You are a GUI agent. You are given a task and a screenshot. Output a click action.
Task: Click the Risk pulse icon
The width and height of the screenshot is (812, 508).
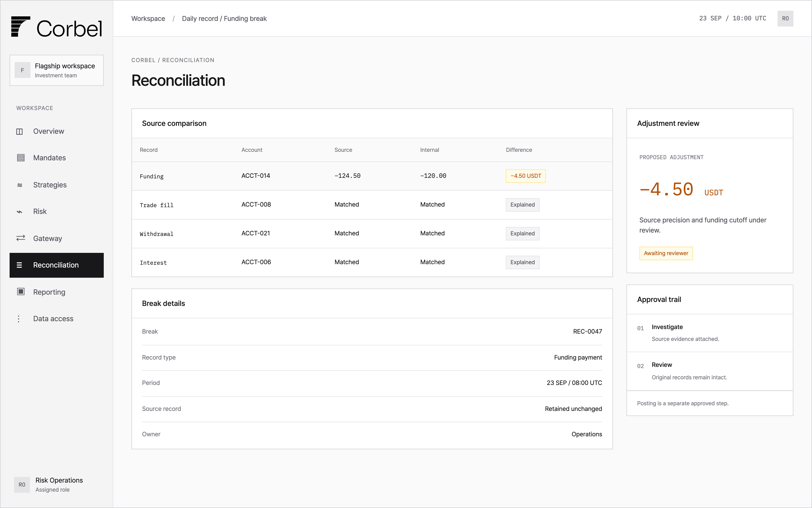[20, 212]
